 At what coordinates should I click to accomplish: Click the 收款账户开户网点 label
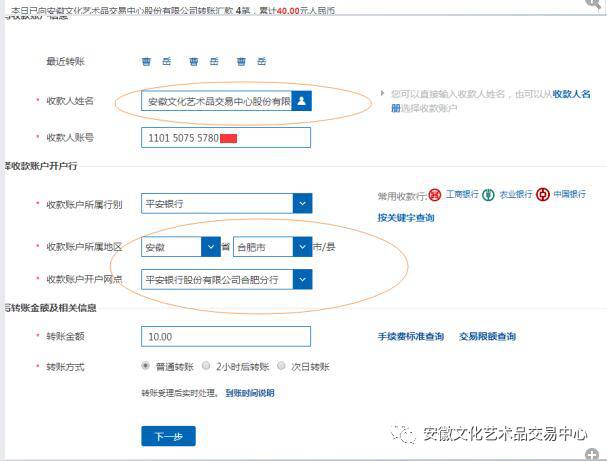pos(84,279)
